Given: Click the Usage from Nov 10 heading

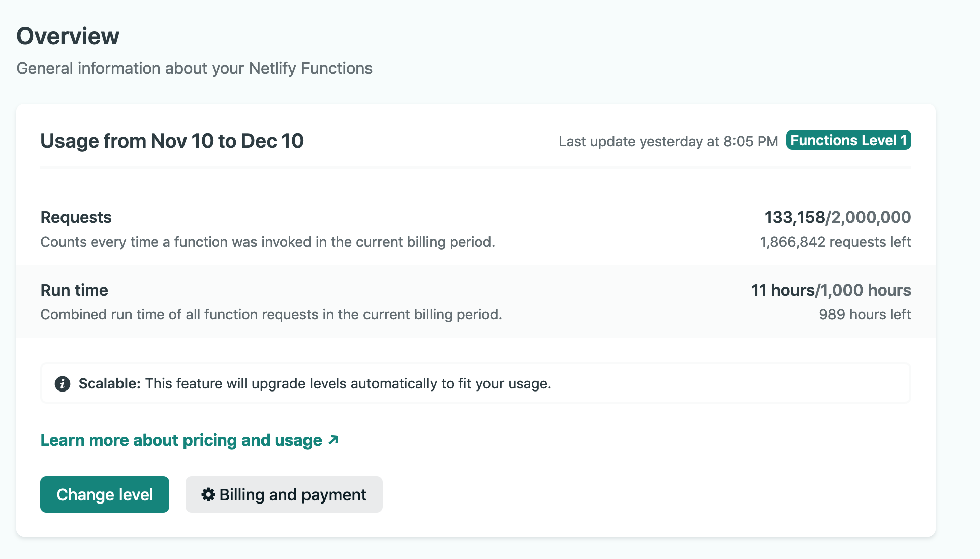Looking at the screenshot, I should point(172,141).
